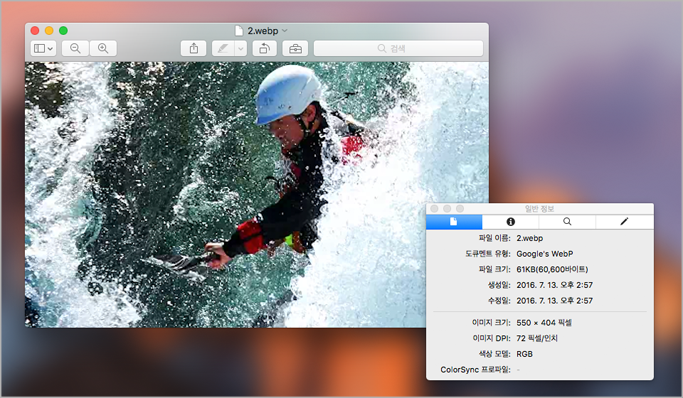Expand the highlight pen options arrow

click(x=241, y=48)
